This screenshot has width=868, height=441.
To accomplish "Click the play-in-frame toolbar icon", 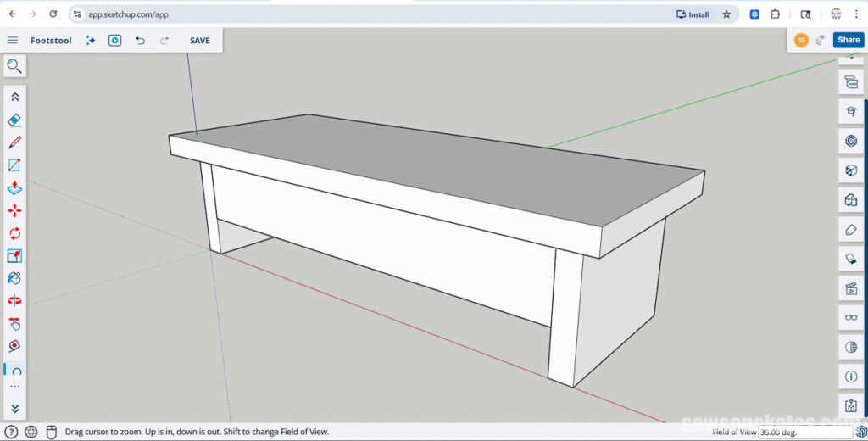I will 114,41.
